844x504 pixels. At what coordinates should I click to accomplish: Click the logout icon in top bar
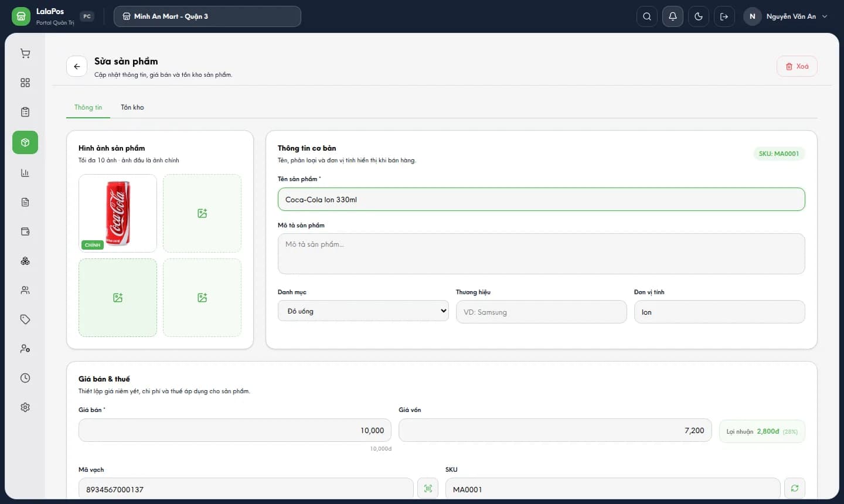pos(724,16)
